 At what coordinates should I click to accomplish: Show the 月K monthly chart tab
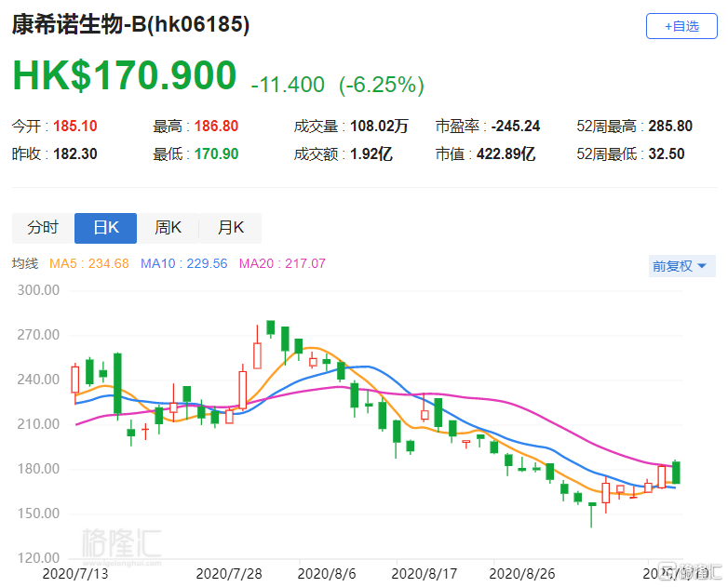(x=230, y=228)
